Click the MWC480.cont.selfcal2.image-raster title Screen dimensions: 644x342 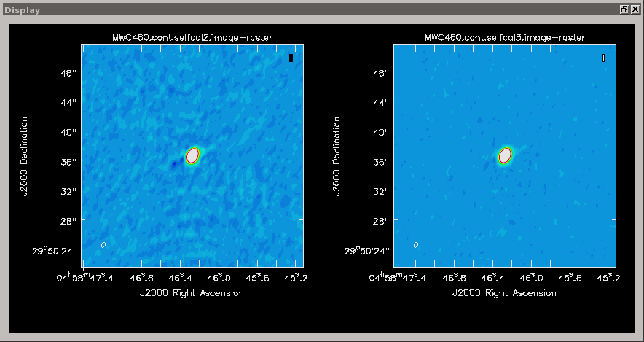(192, 37)
